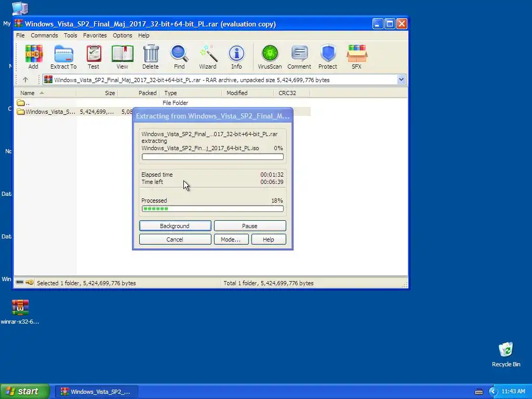Screen dimensions: 532x399
Task: Click the keyboard icon in system tray
Action: coord(478,392)
